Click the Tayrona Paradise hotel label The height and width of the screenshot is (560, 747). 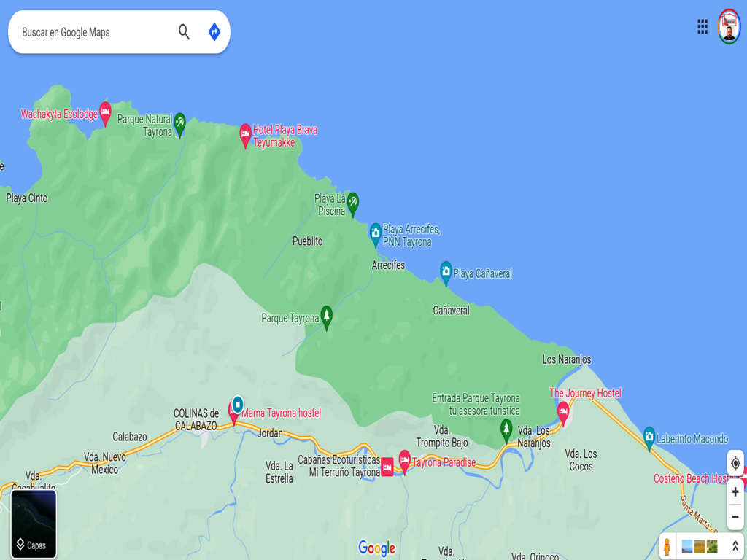pos(444,462)
